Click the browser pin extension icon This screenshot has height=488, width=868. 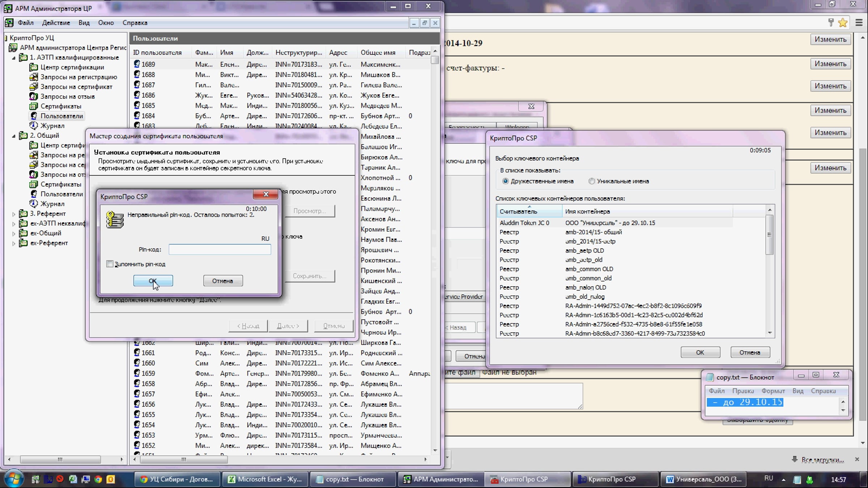click(831, 23)
